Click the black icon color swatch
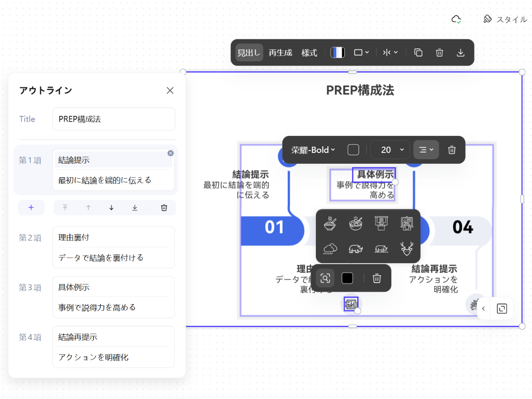 (347, 278)
